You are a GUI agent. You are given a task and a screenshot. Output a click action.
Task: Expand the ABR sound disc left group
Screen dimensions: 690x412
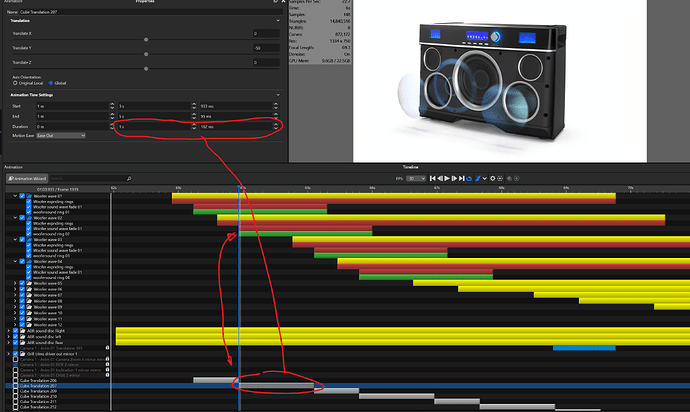click(x=8, y=336)
